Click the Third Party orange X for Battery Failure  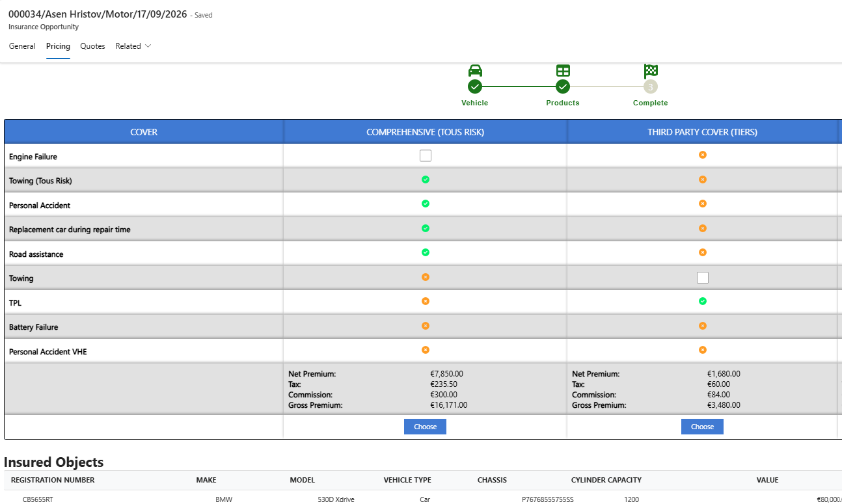tap(703, 326)
